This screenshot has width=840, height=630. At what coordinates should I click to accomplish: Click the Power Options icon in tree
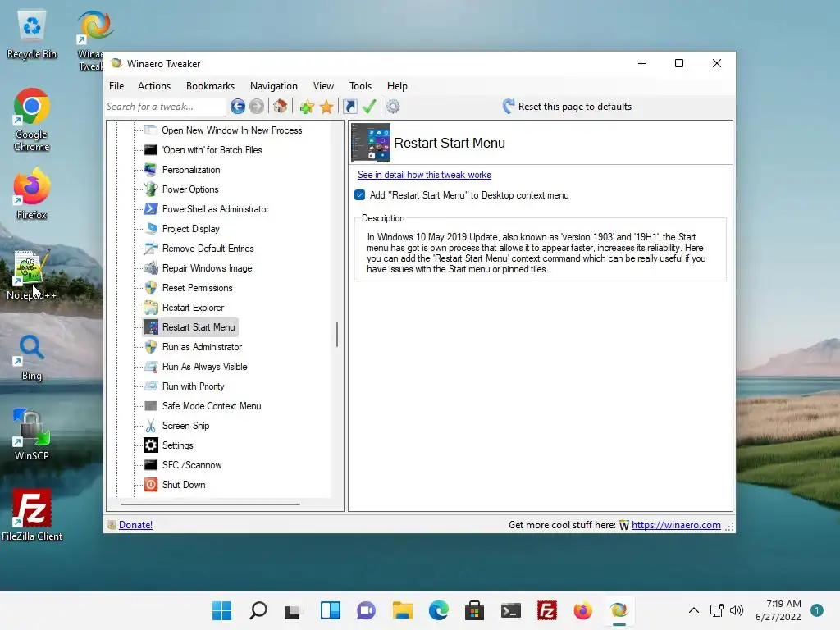[x=151, y=189]
